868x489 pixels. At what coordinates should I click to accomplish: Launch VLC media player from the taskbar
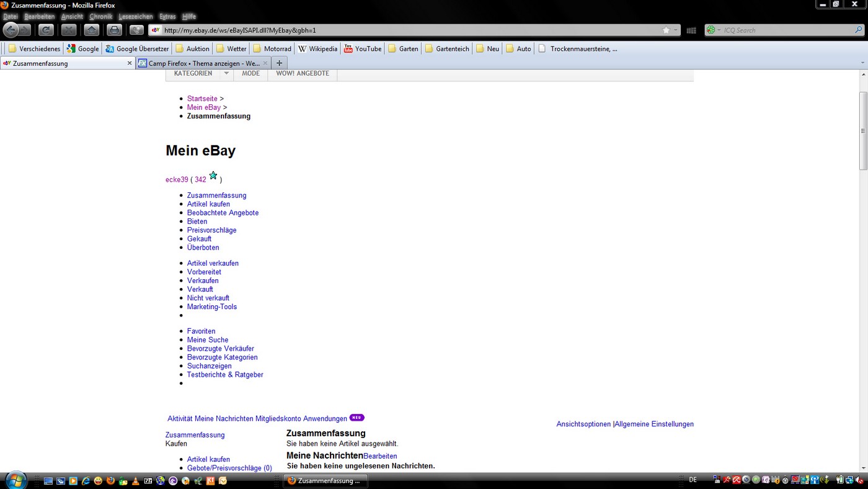(x=136, y=480)
